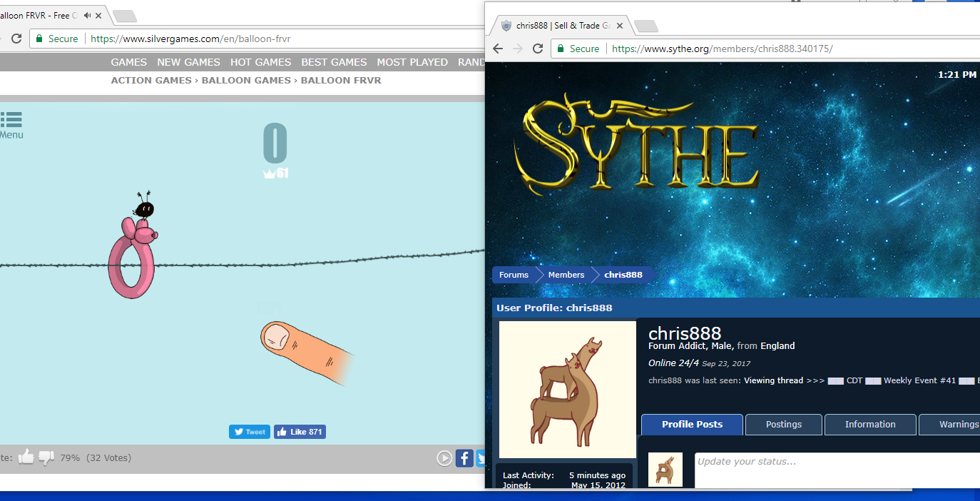The image size is (980, 501).
Task: Click the Update your status input
Action: click(837, 470)
